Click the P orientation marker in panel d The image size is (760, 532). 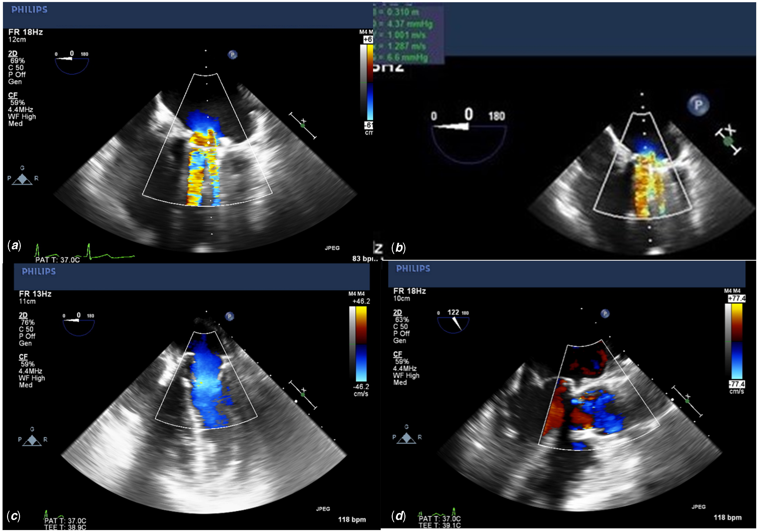[605, 313]
